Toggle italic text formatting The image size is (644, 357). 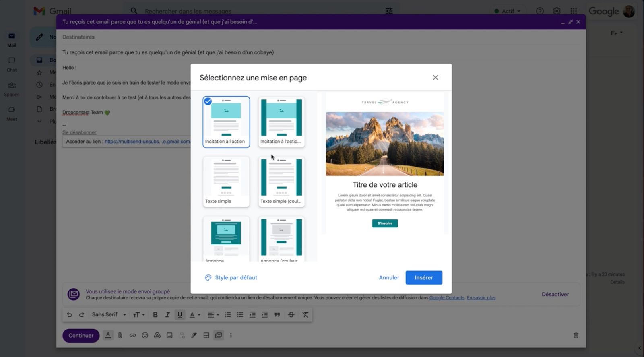pyautogui.click(x=167, y=315)
